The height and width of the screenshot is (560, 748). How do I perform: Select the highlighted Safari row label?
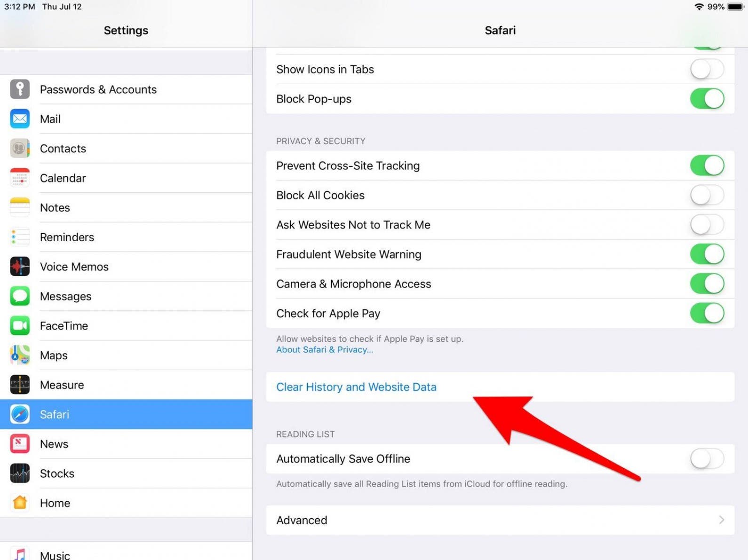55,414
